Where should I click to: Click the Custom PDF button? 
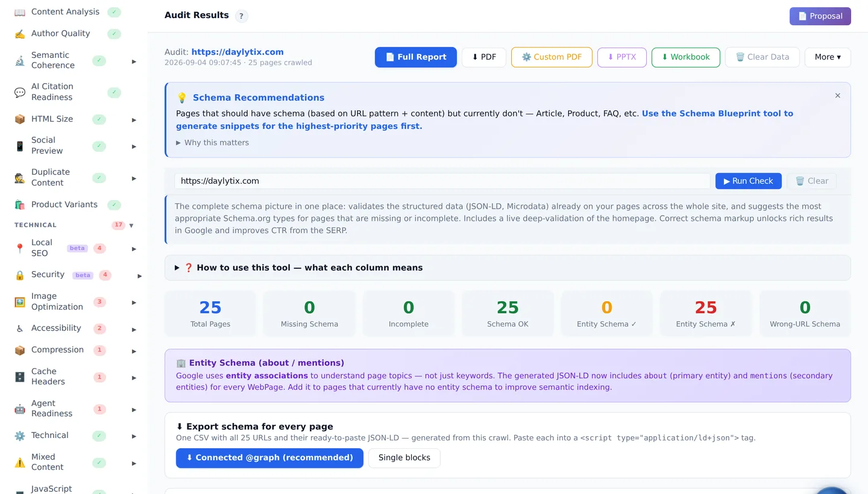552,57
